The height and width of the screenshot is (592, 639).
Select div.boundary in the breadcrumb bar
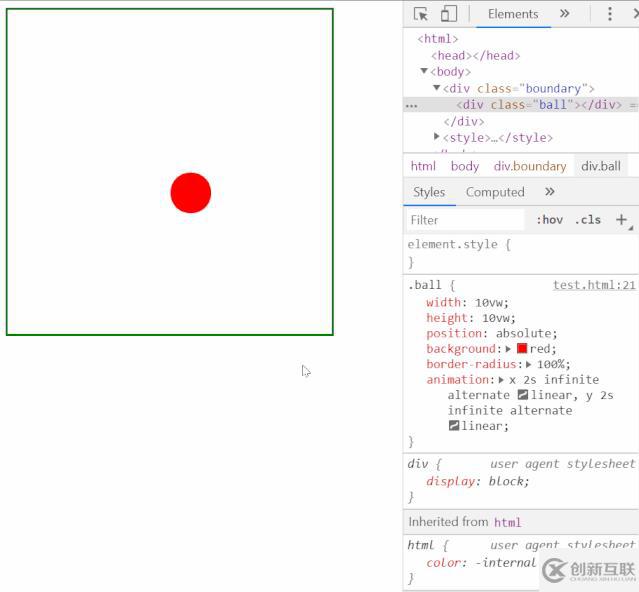tap(530, 166)
